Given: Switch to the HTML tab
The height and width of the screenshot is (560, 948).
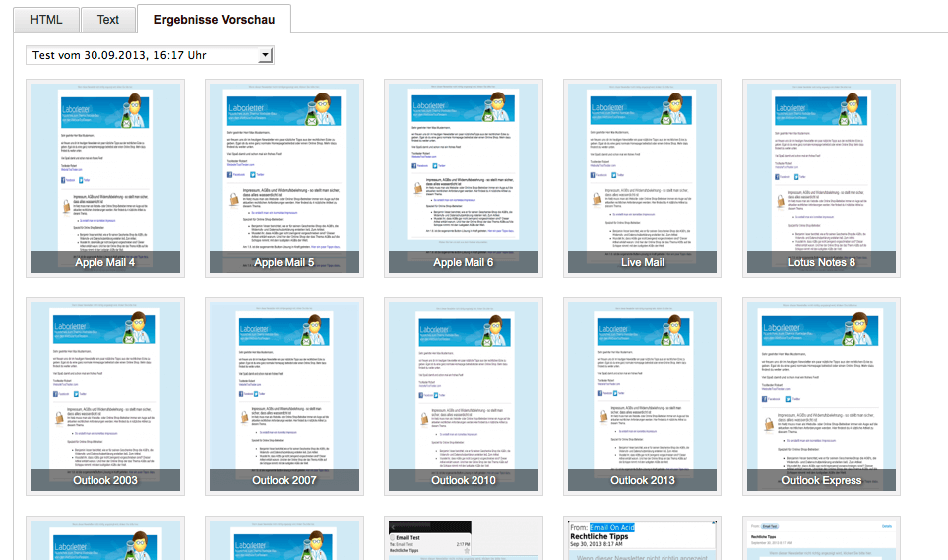Looking at the screenshot, I should (46, 20).
